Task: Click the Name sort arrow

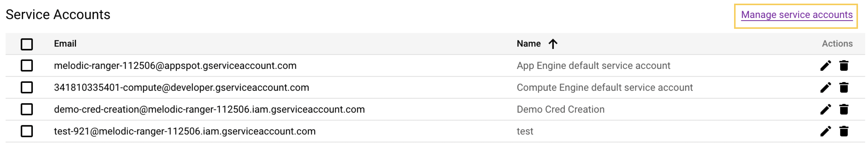Action: point(553,44)
